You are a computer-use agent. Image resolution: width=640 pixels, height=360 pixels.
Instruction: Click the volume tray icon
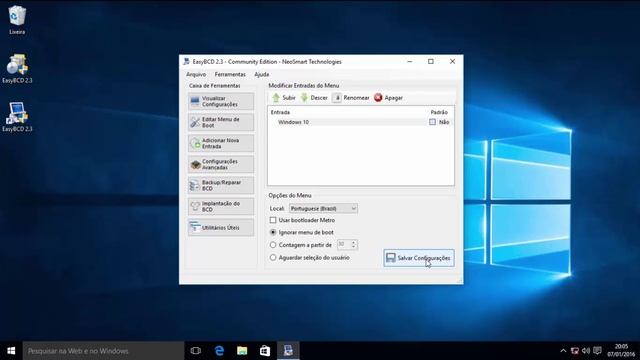click(x=586, y=351)
